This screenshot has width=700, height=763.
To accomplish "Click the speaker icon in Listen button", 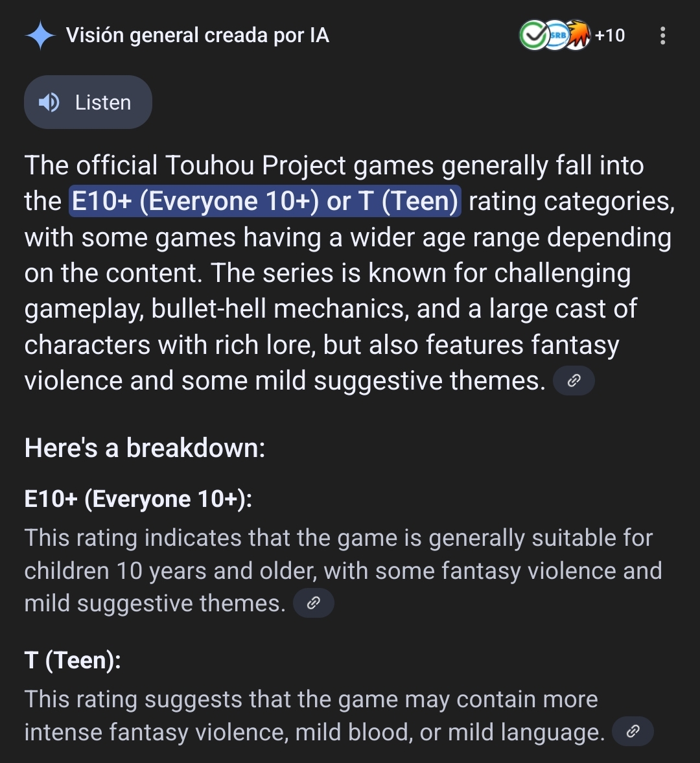I will point(49,102).
